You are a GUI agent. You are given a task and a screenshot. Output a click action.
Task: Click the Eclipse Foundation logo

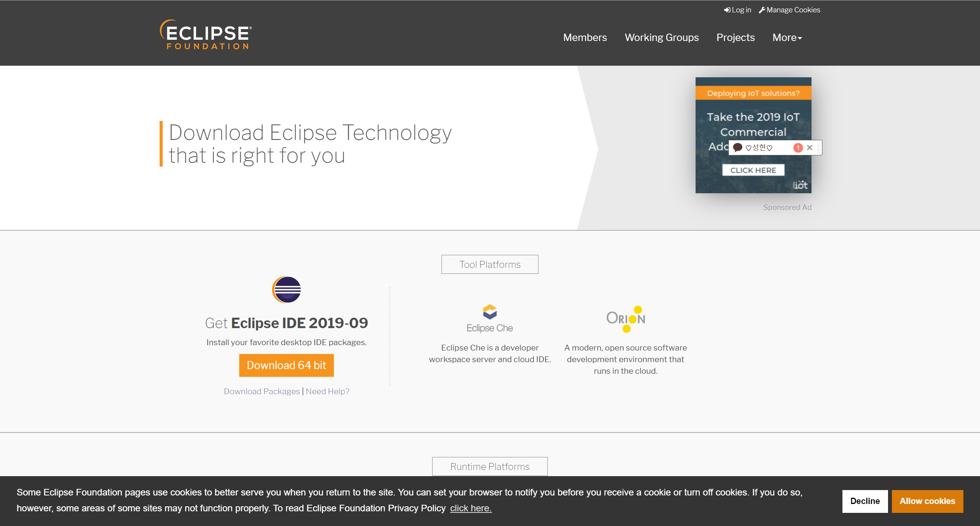[206, 35]
